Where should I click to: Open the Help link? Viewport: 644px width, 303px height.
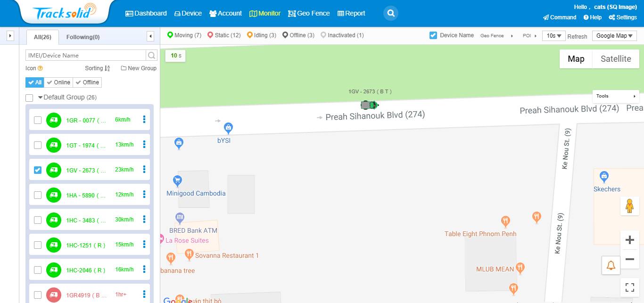pyautogui.click(x=593, y=17)
